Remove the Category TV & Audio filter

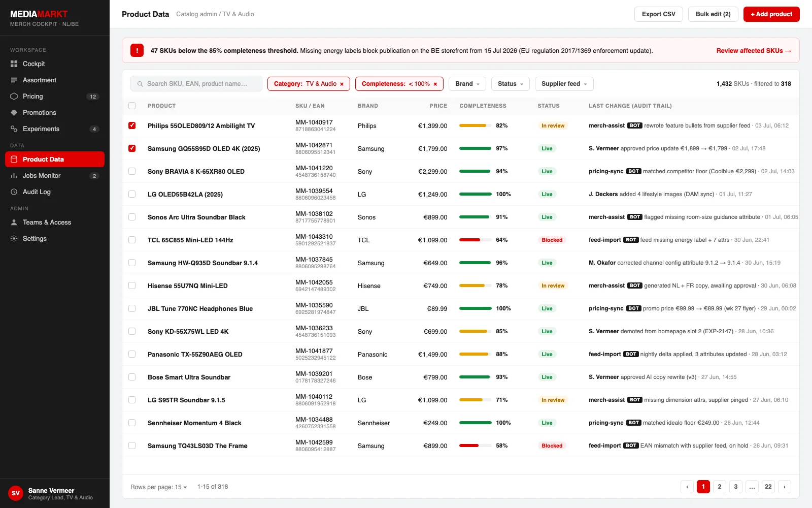coord(342,84)
